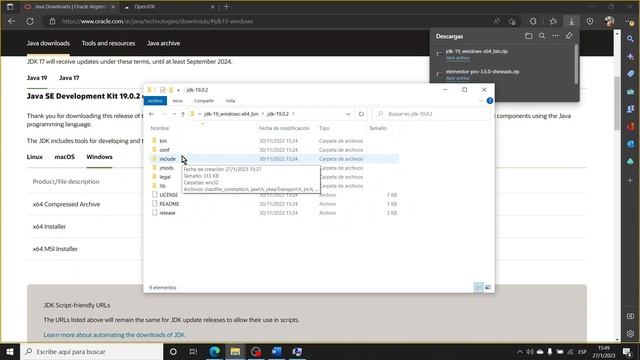This screenshot has height=360, width=640.
Task: Expand Explorer ribbon chevron
Action: [481, 101]
